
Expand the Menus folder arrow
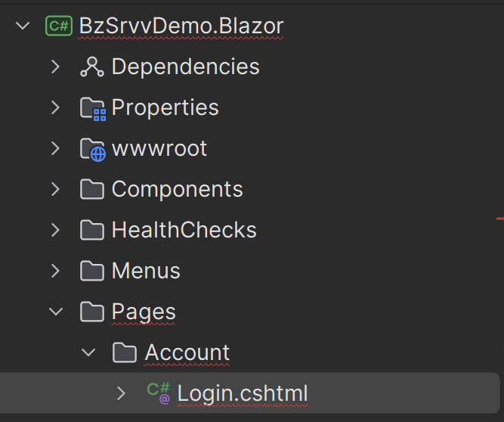(55, 271)
